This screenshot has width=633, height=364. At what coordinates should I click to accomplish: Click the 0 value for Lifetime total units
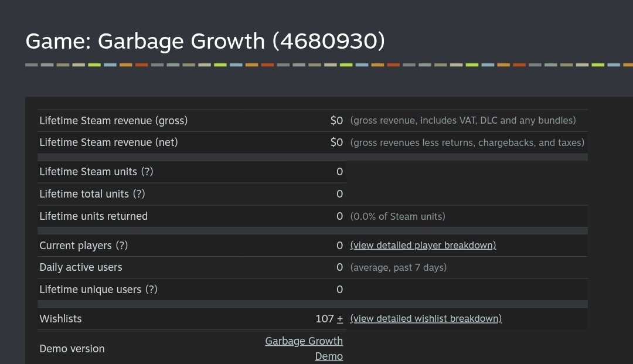[x=340, y=193]
